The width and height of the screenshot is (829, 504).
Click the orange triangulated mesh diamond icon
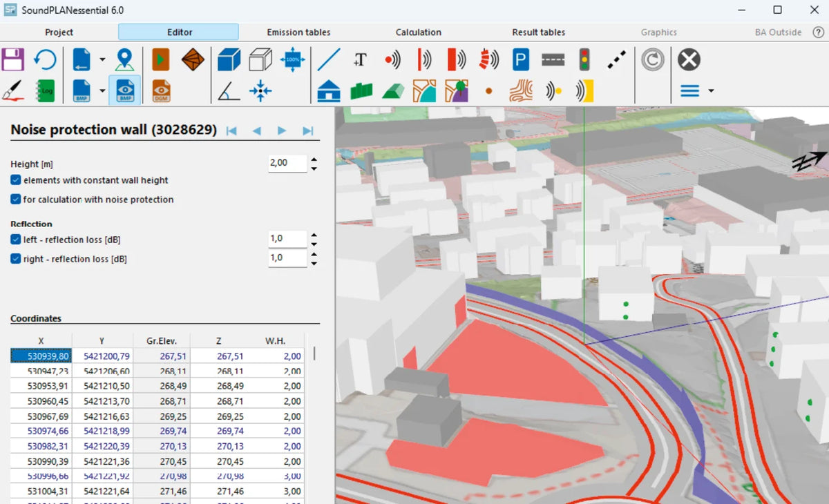(x=193, y=59)
